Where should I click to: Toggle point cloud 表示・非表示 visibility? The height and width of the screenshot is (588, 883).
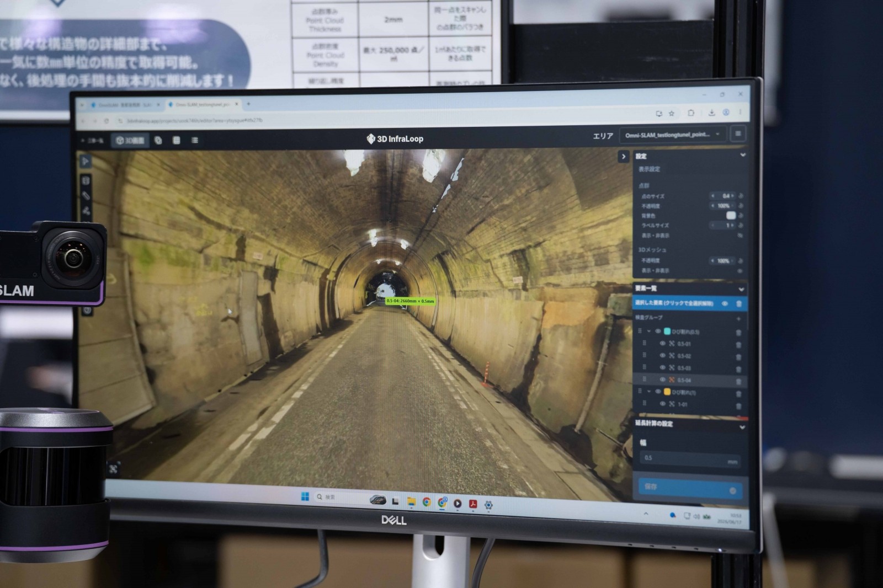[x=741, y=236]
